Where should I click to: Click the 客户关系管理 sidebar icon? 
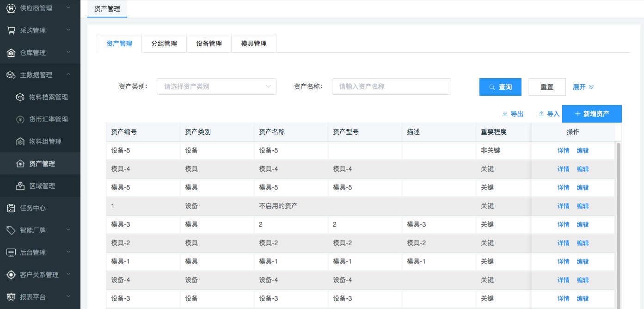coord(11,275)
